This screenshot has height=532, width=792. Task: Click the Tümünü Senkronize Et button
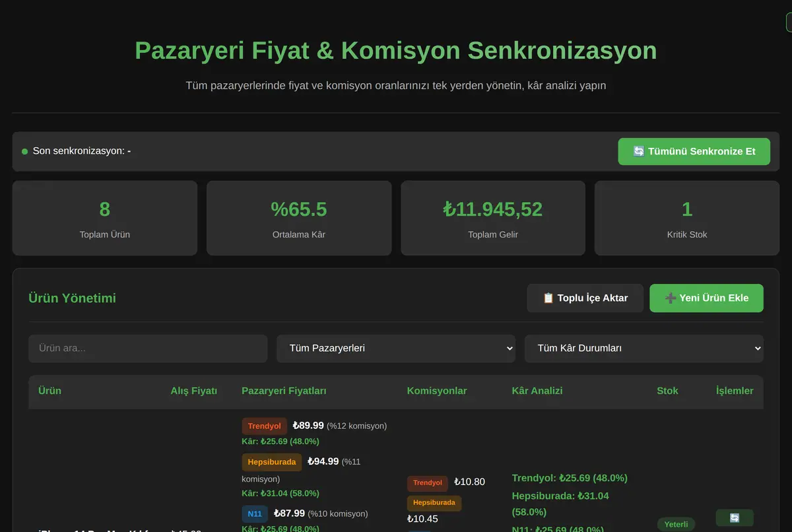694,151
